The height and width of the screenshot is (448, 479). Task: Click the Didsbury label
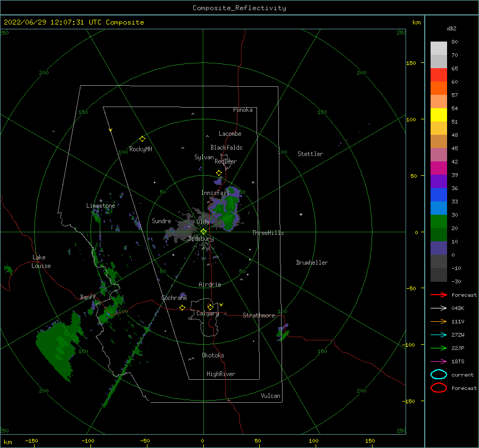click(201, 239)
